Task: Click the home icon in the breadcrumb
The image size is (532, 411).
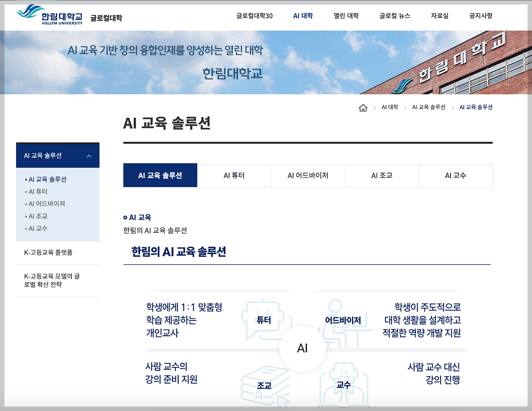Action: (x=363, y=107)
